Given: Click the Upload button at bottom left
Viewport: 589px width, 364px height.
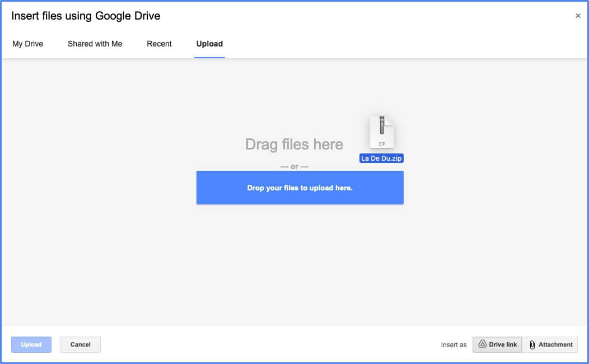Looking at the screenshot, I should pyautogui.click(x=31, y=344).
